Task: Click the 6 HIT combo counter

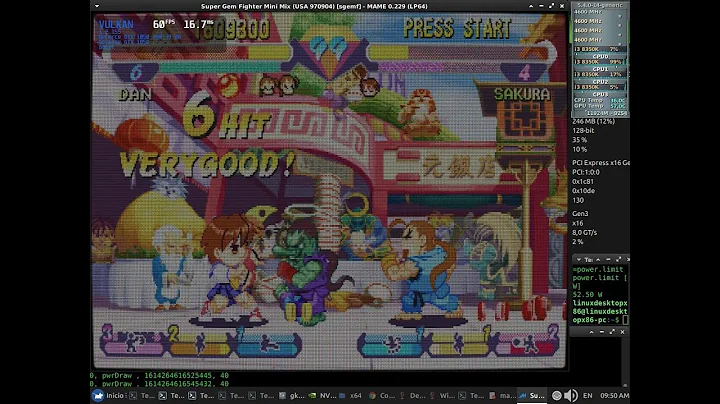Action: tap(226, 116)
